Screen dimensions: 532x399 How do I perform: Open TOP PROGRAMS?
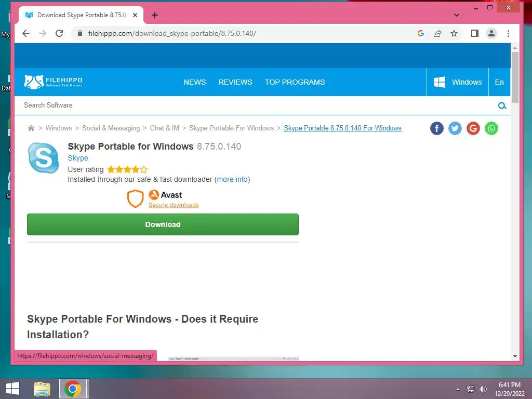pyautogui.click(x=295, y=82)
